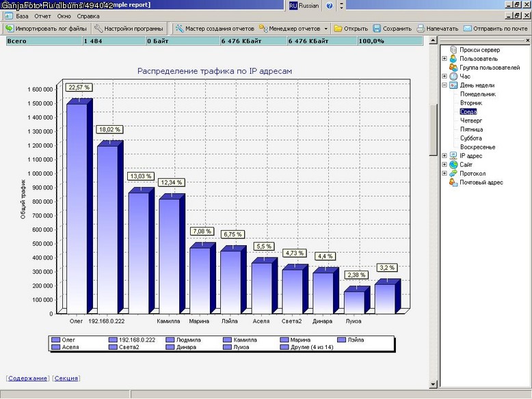532x399 pixels.
Task: Click the vertical scrollbar thumb
Action: (x=433, y=130)
